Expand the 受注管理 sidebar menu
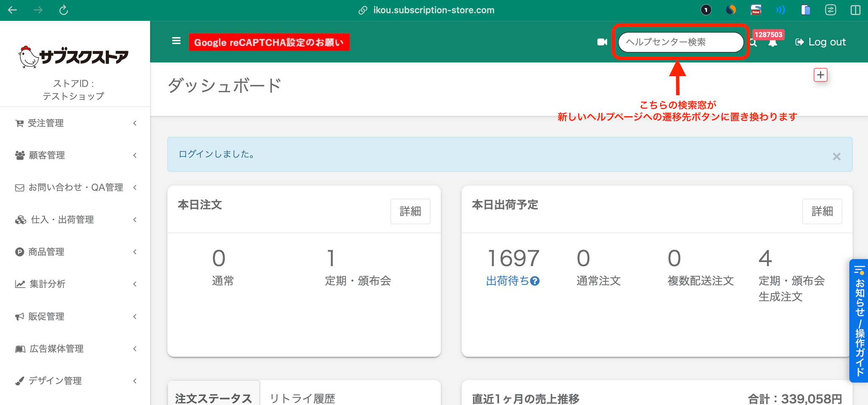This screenshot has width=868, height=405. (x=75, y=123)
